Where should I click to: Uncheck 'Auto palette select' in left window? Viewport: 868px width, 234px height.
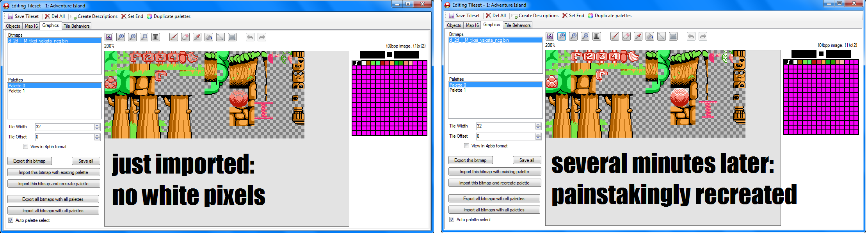(x=11, y=220)
